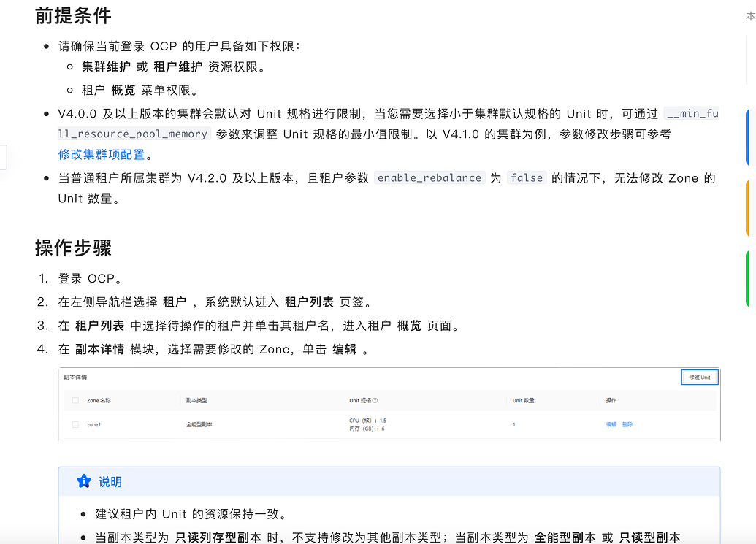Click the 前提条件 heading

pyautogui.click(x=72, y=15)
